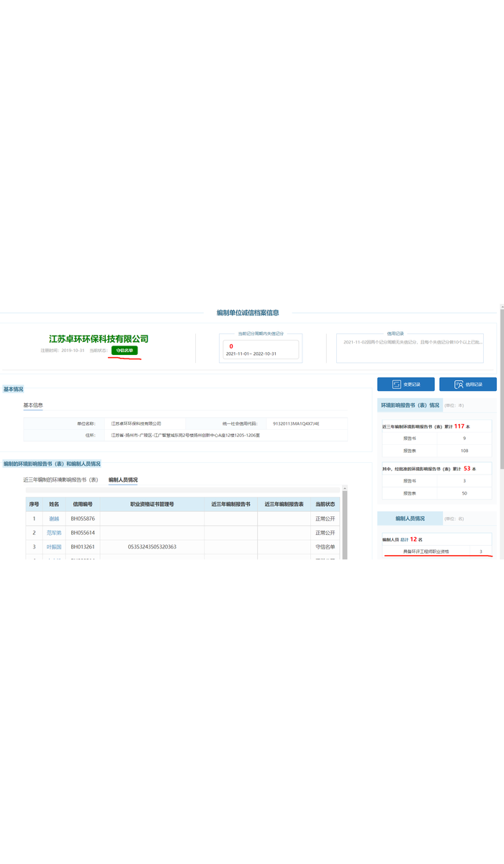The height and width of the screenshot is (864, 504).
Task: Switch to 近三年编制的环境影响报告书（表） tab
Action: [60, 480]
